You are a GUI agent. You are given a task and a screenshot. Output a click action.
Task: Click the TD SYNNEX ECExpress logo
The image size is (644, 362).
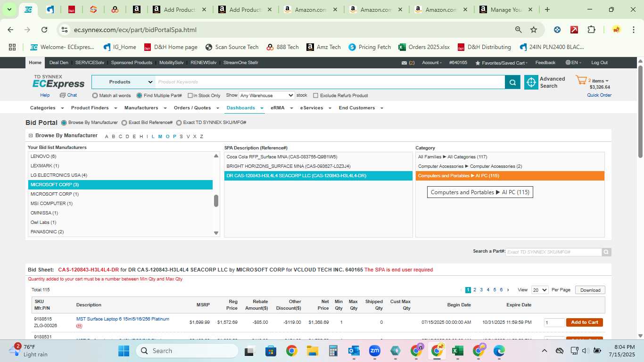(x=58, y=82)
